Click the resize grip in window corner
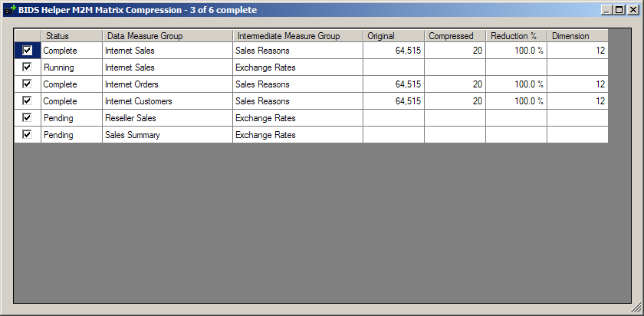This screenshot has width=644, height=316. coord(636,308)
